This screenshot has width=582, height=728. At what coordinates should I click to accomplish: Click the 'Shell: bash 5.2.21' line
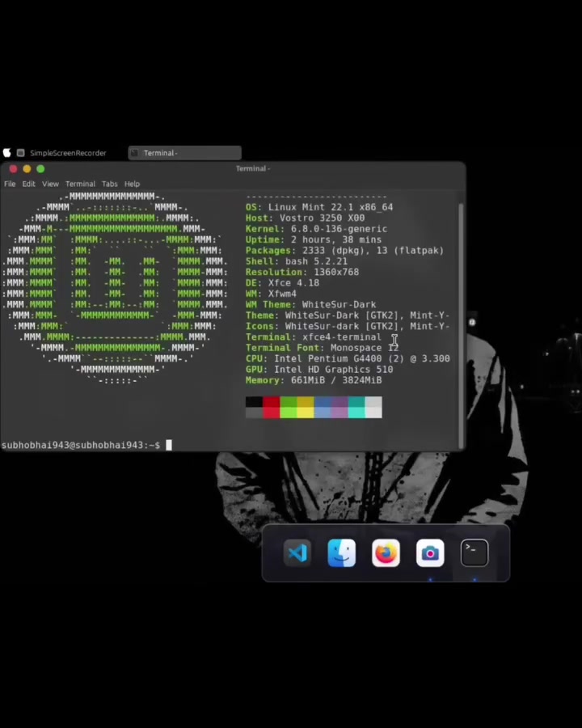pos(297,261)
